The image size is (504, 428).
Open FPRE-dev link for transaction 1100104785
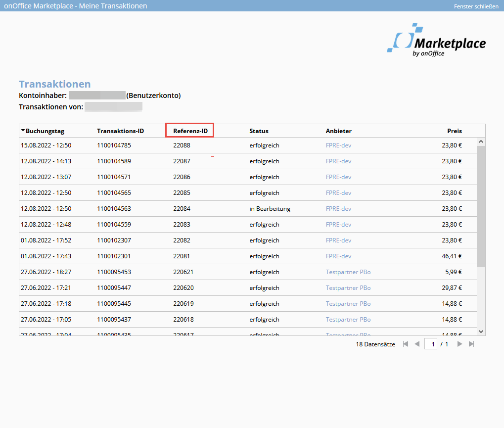[x=338, y=145]
